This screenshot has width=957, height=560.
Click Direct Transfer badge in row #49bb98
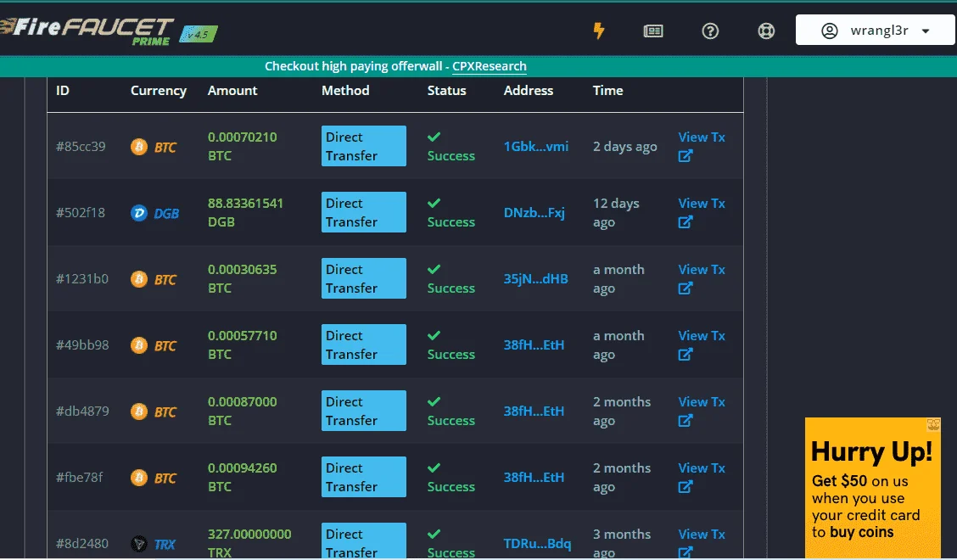pos(364,344)
